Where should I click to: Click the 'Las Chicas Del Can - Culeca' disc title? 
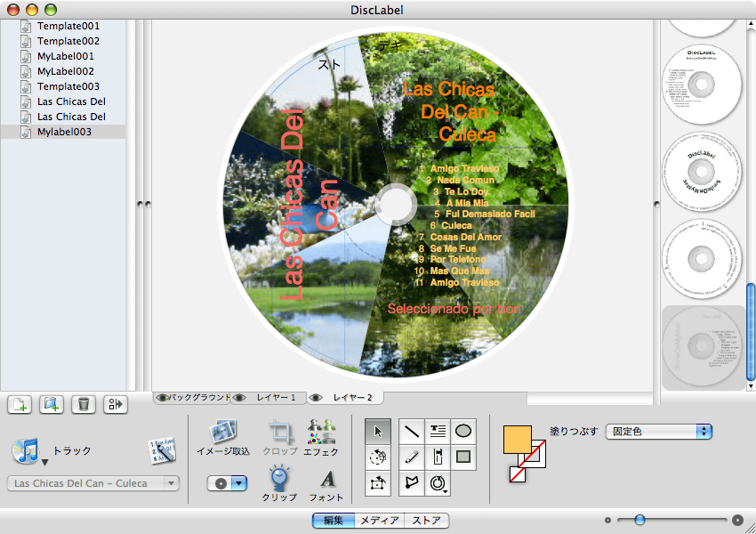tap(450, 111)
